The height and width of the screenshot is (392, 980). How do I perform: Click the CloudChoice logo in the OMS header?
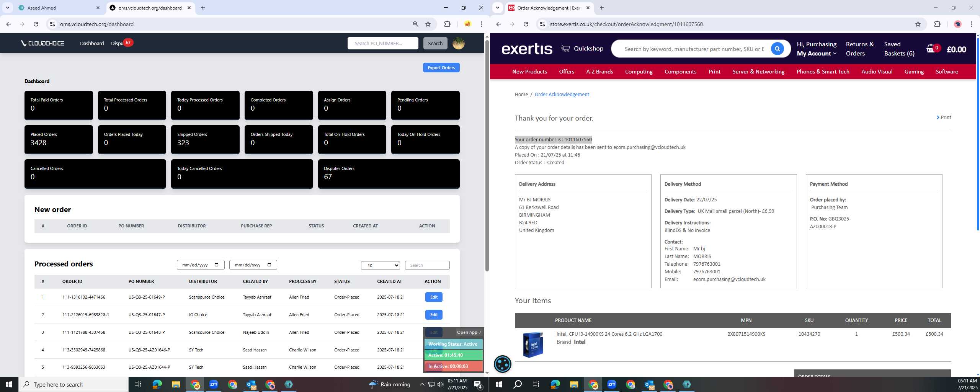42,43
